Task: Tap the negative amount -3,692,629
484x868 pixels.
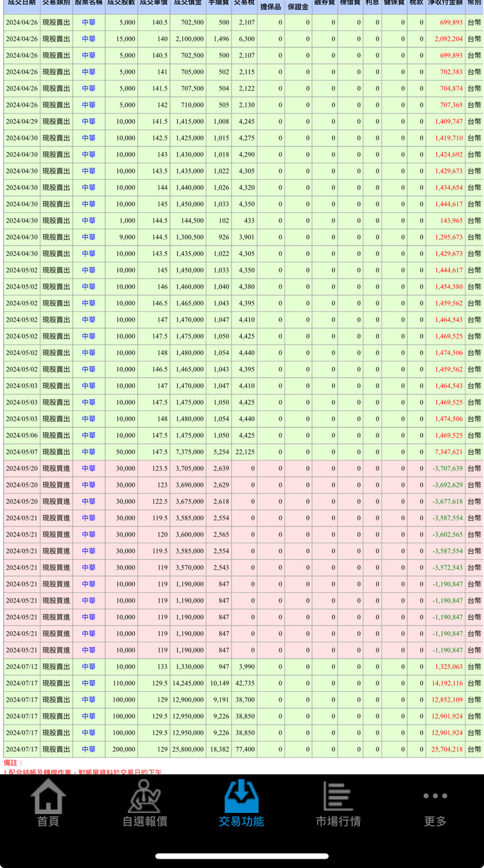Action: [447, 485]
